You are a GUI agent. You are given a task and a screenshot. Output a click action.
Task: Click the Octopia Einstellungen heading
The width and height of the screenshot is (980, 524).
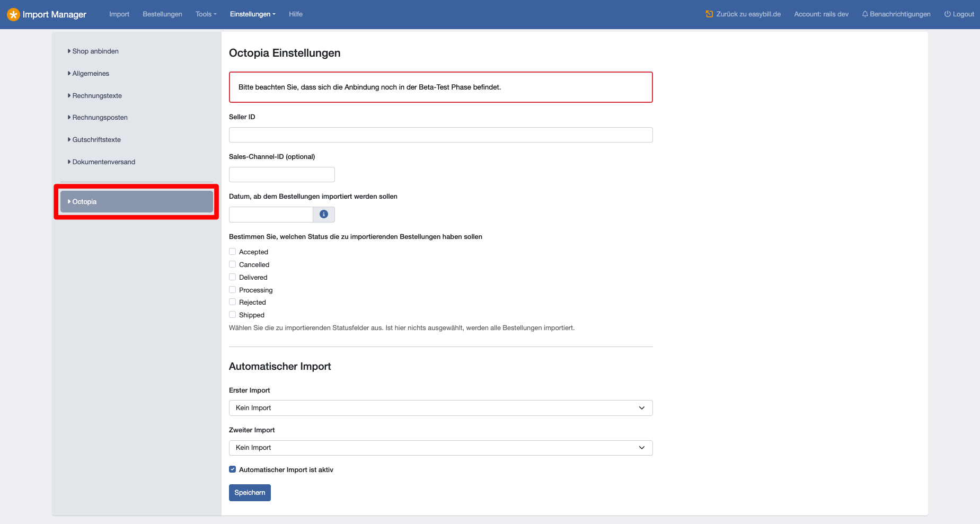point(285,53)
